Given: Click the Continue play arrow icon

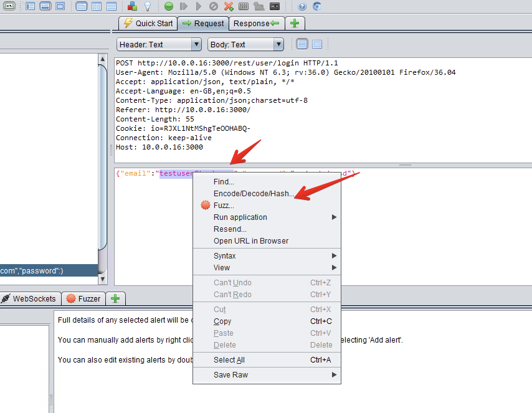Looking at the screenshot, I should click(x=199, y=6).
